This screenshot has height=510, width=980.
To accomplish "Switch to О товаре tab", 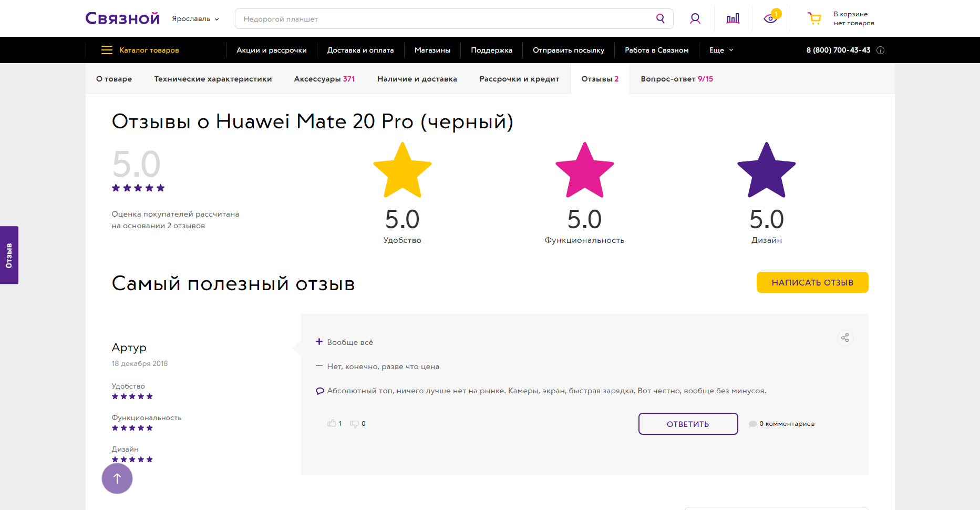I will click(114, 79).
